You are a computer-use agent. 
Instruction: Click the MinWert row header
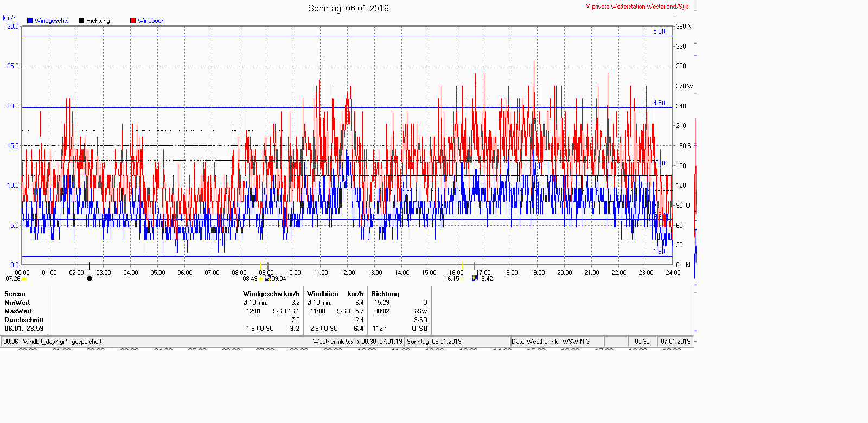click(17, 303)
